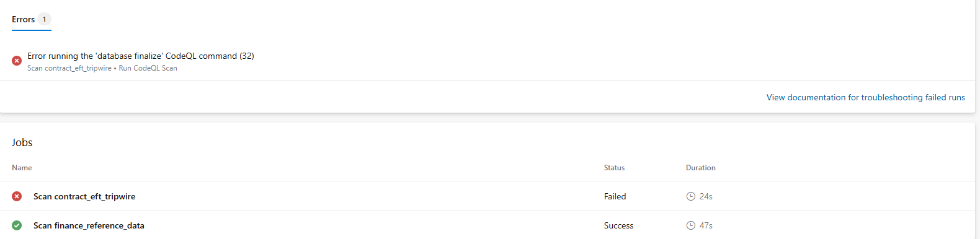The image size is (980, 239).
Task: Click the clock icon next to 47s
Action: [691, 225]
